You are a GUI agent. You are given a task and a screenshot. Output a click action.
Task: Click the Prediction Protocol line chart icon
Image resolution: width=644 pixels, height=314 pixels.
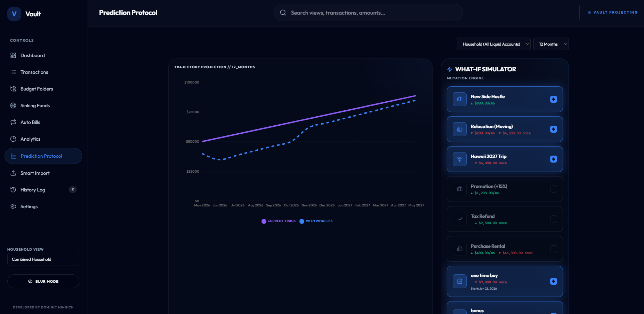[x=14, y=156]
